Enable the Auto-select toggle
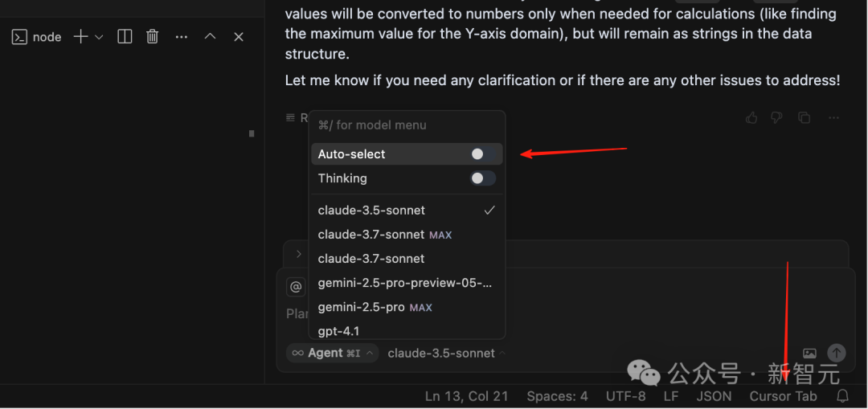Viewport: 868px width, 409px height. [482, 154]
